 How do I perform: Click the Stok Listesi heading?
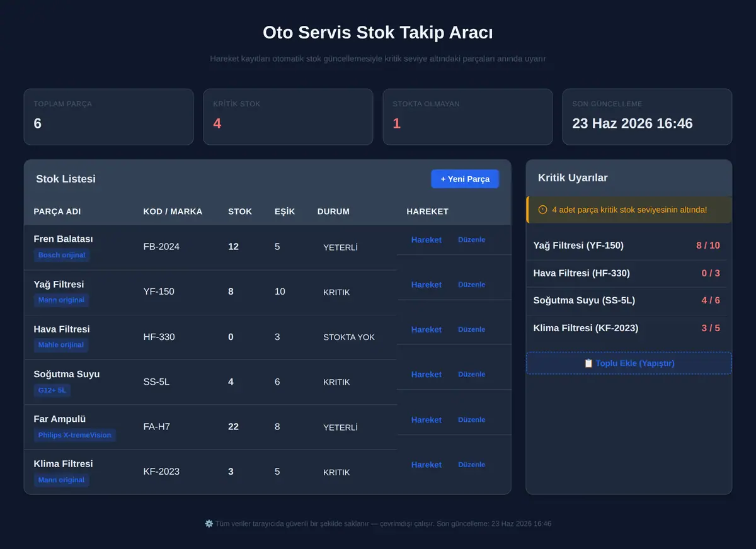(x=66, y=179)
